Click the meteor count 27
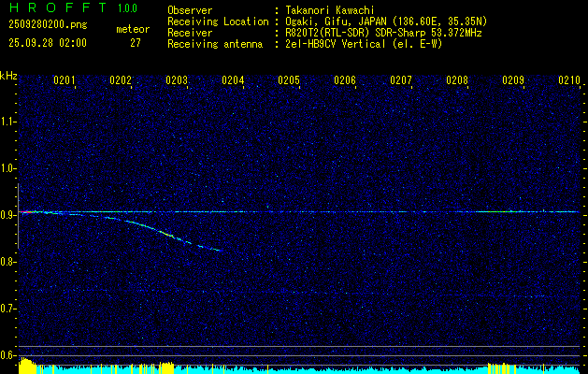This screenshot has height=374, width=588. click(136, 43)
